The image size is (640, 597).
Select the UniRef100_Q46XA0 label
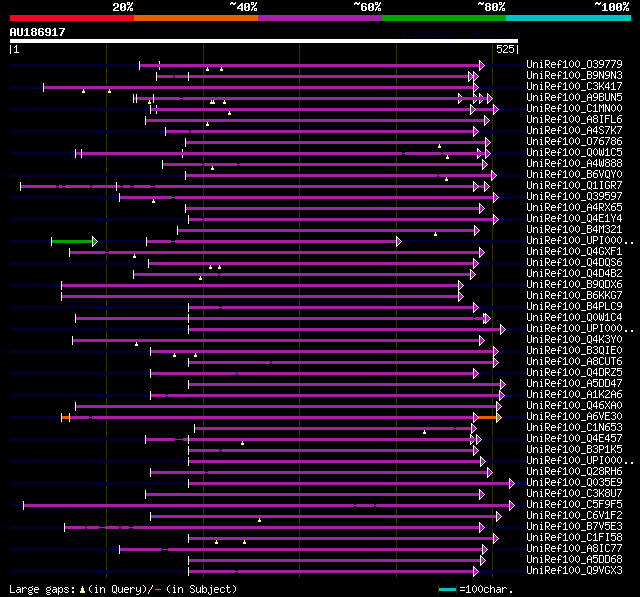click(574, 406)
